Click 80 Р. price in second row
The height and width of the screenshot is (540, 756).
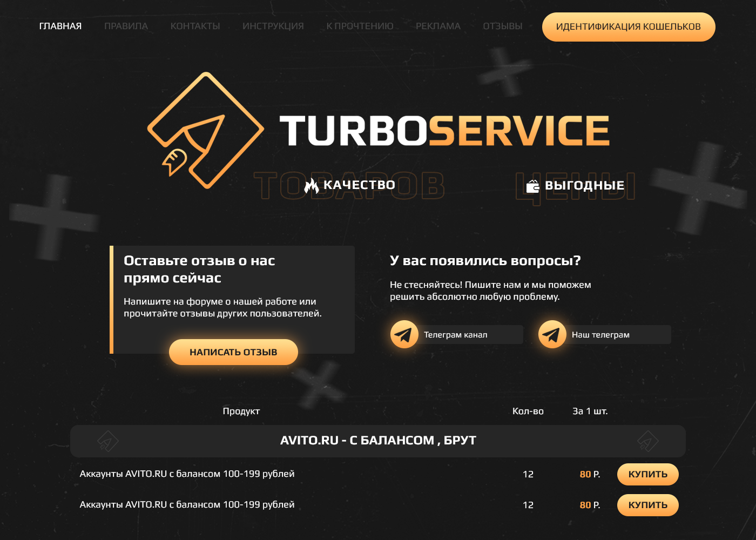coord(590,505)
